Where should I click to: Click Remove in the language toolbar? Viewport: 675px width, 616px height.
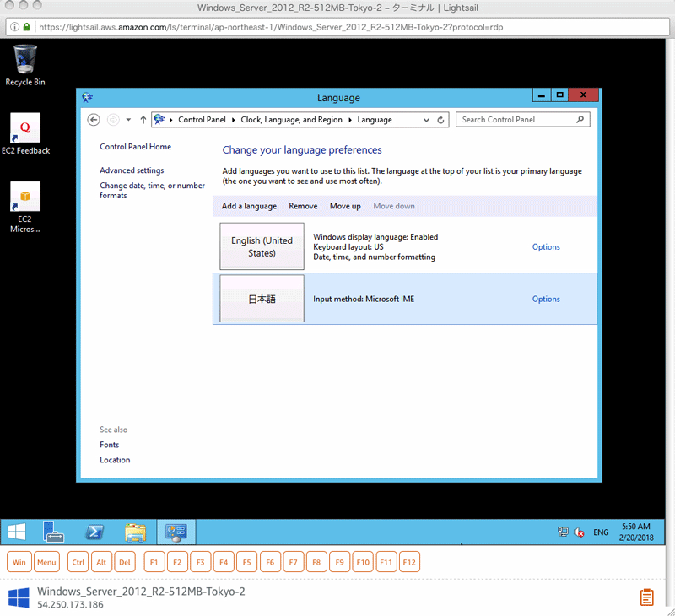(303, 206)
